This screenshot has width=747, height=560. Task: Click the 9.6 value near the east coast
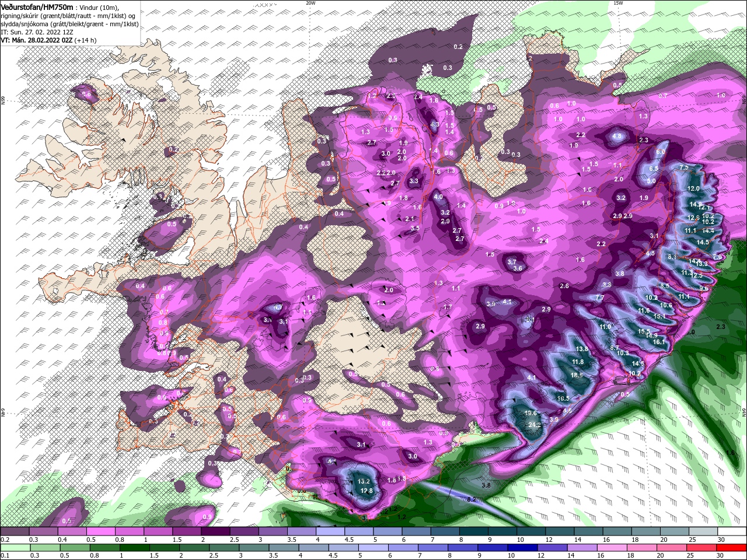[704, 288]
